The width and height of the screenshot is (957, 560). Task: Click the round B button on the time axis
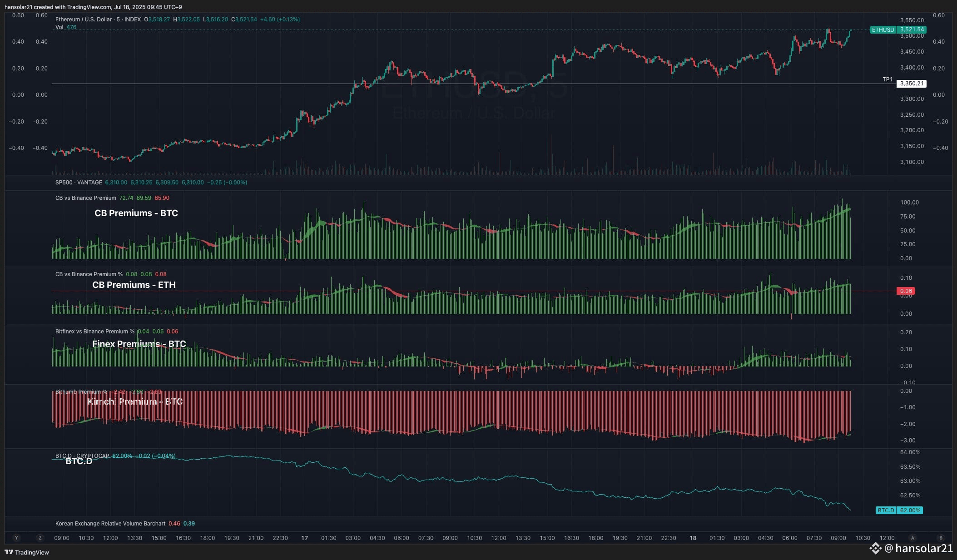941,538
